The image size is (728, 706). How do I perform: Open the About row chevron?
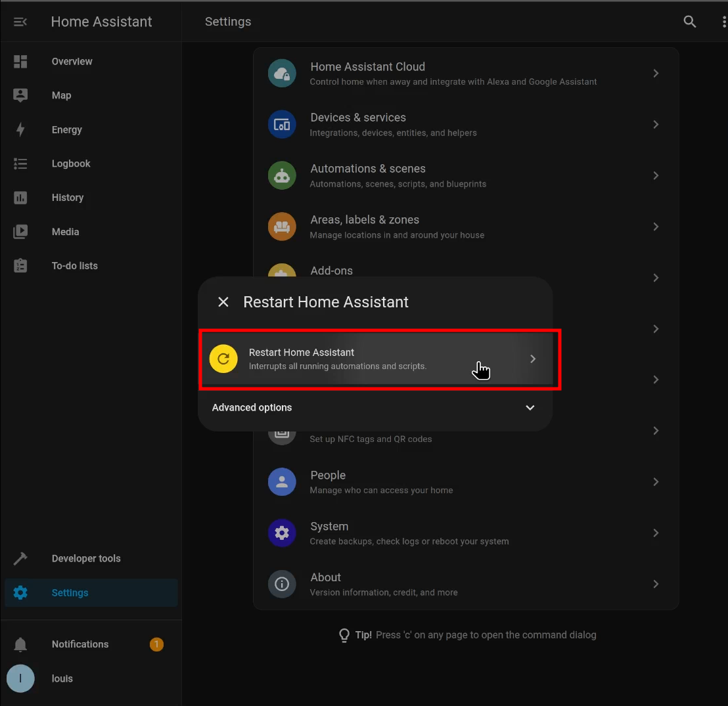tap(656, 584)
